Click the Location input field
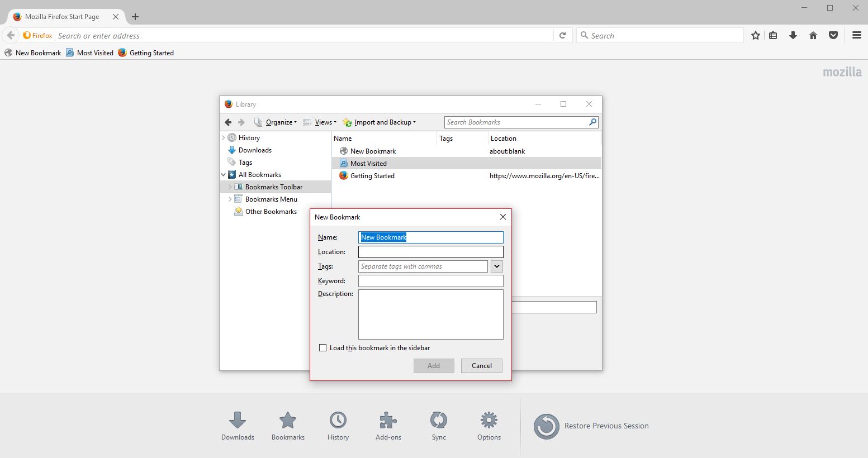The height and width of the screenshot is (458, 868). (430, 252)
